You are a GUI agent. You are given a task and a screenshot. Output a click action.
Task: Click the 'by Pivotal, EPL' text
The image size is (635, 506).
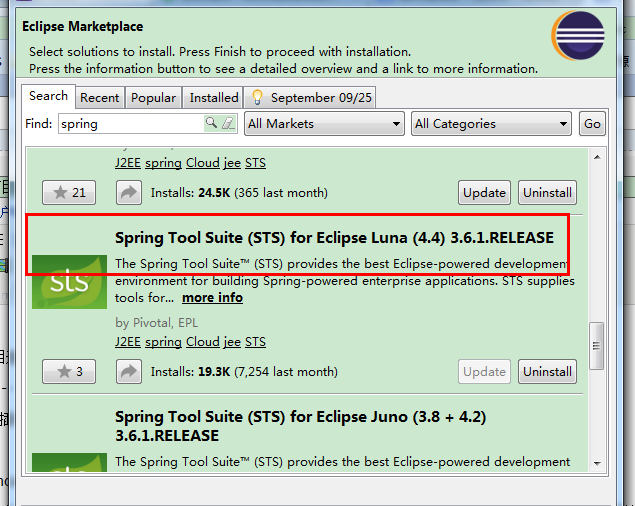(157, 323)
